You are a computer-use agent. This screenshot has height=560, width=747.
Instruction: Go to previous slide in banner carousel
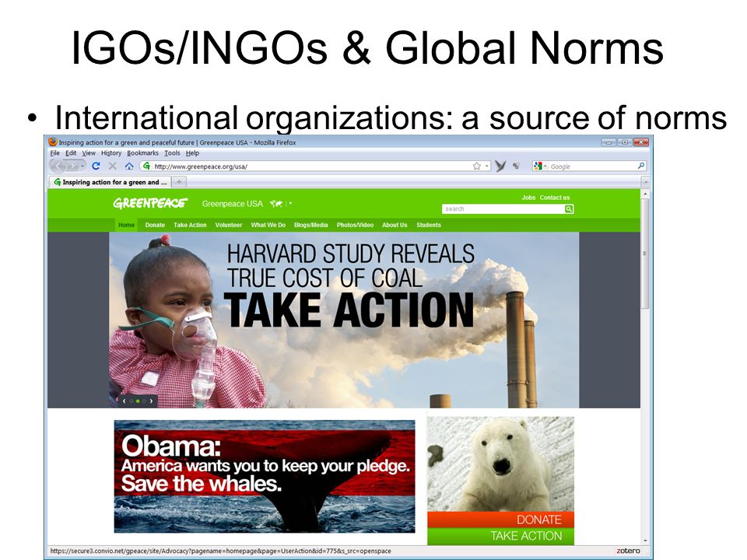tap(124, 401)
